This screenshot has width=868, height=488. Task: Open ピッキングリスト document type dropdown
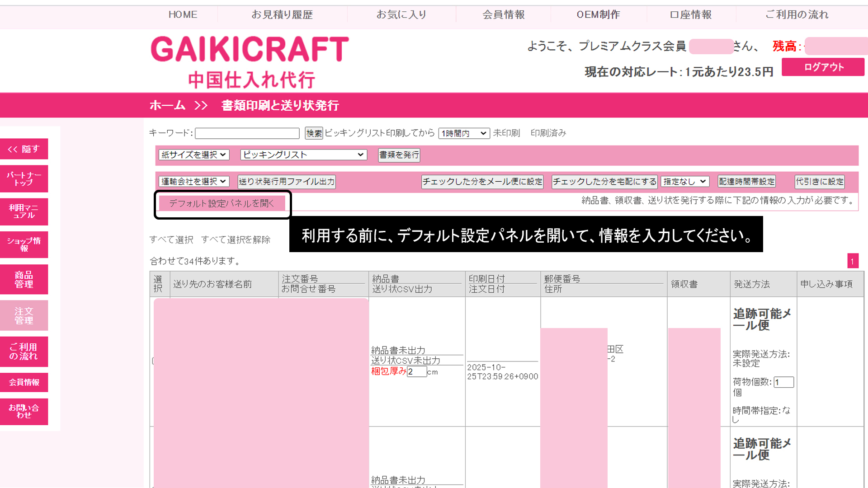click(303, 155)
